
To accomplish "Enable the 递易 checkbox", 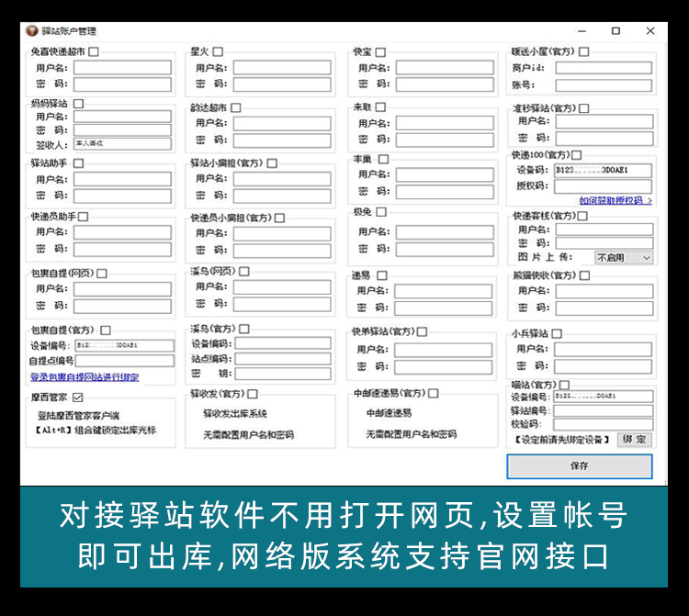I will point(382,275).
